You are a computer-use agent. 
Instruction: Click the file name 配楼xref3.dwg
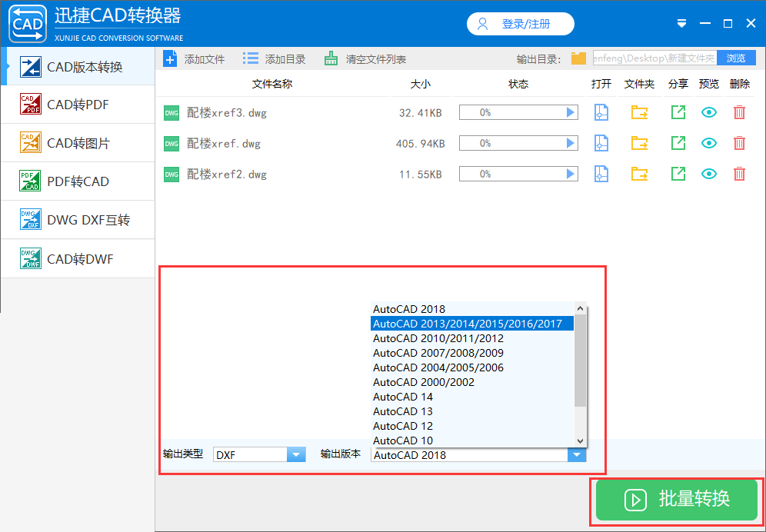(227, 113)
